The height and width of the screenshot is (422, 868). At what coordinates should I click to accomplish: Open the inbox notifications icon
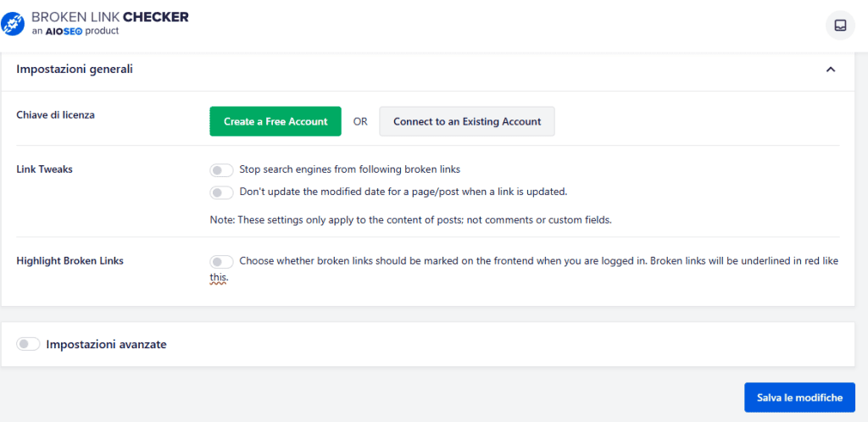[840, 25]
